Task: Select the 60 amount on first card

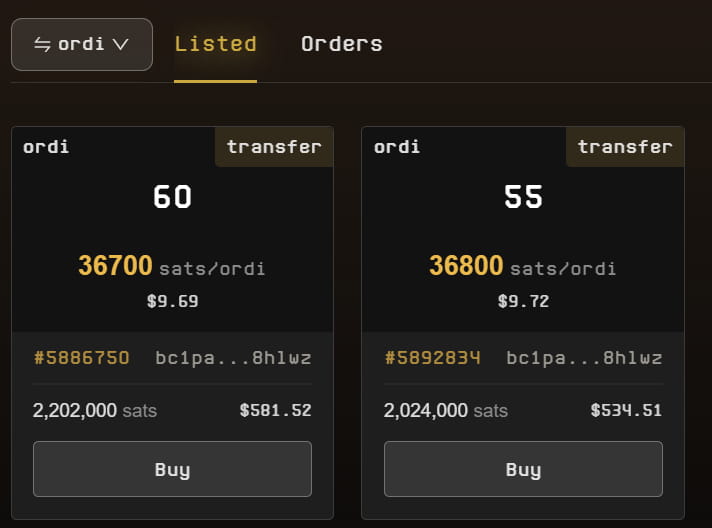Action: (172, 197)
